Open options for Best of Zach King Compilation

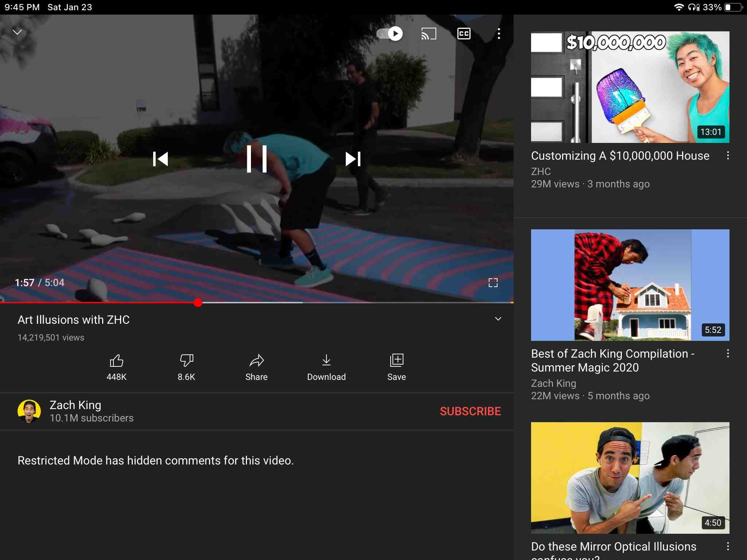[x=728, y=353]
